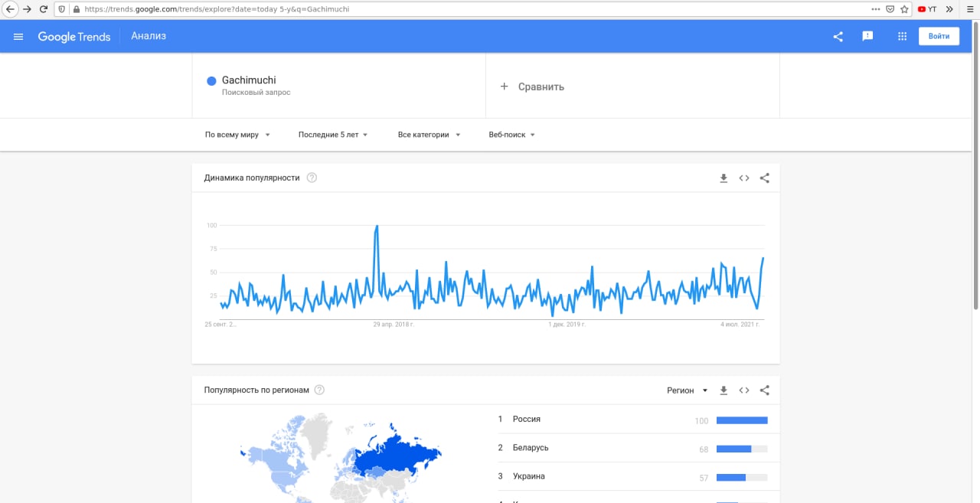
Task: Open help for Популярность по регионам
Action: coord(319,390)
